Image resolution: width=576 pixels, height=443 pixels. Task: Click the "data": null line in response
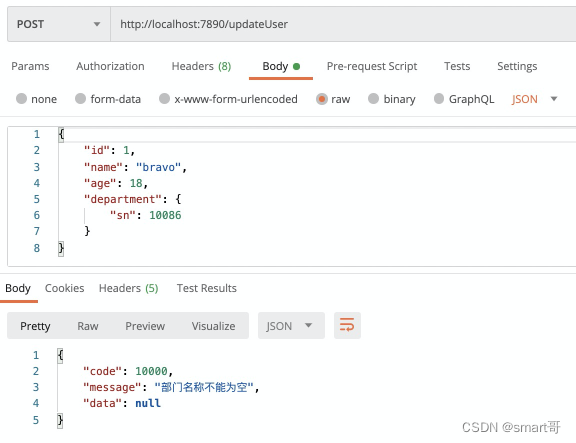(122, 403)
